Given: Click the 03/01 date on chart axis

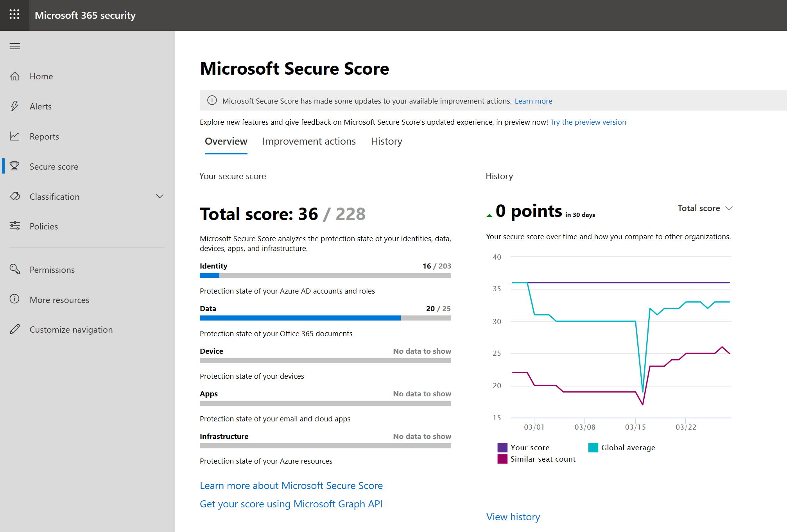Looking at the screenshot, I should 534,427.
